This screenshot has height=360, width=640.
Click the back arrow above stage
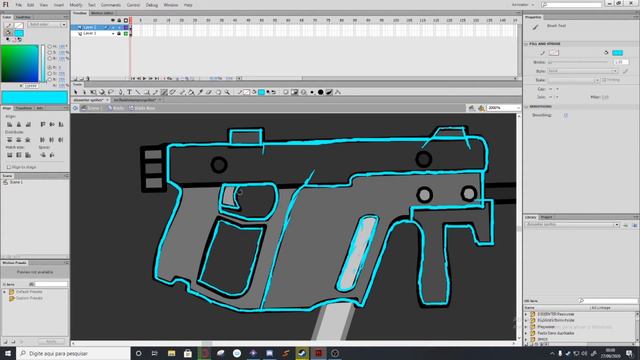tap(75, 108)
